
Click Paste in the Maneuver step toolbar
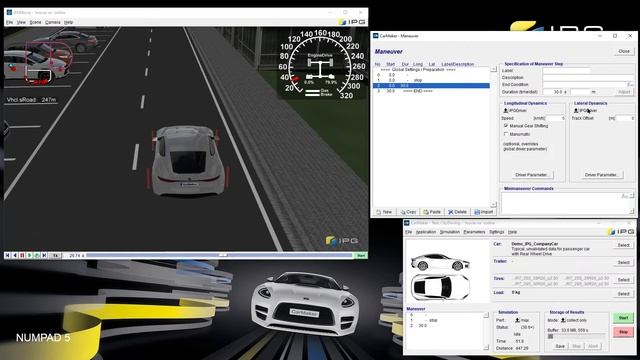(x=432, y=212)
